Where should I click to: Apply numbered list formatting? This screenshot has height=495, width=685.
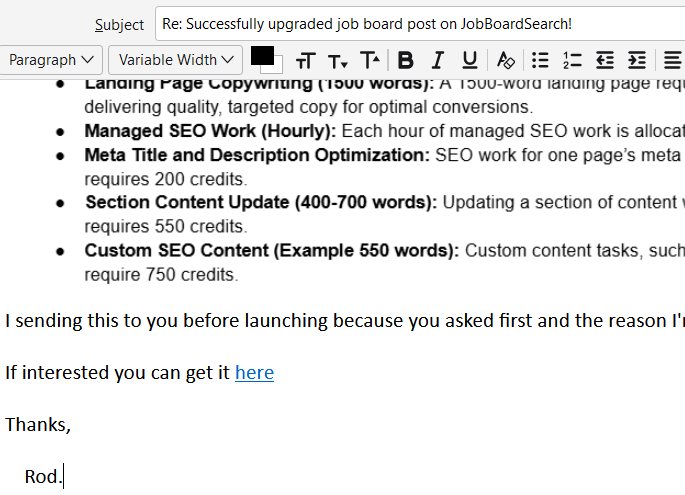pos(572,60)
